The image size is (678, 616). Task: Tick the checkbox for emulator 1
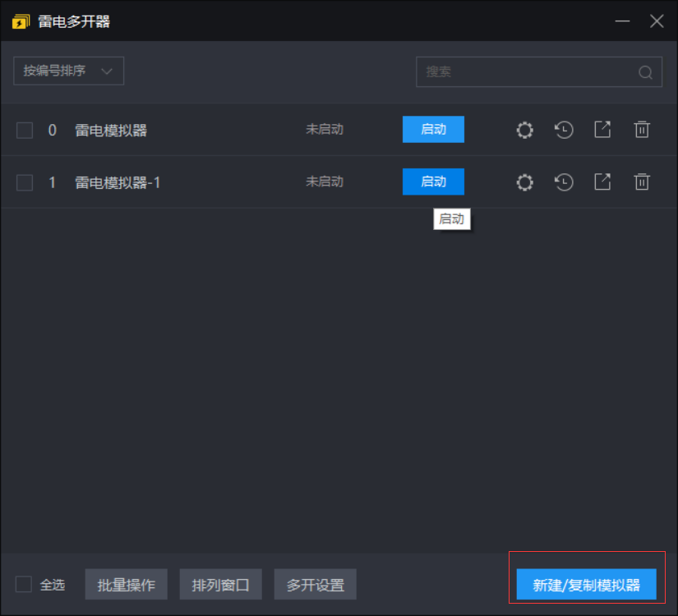point(25,182)
